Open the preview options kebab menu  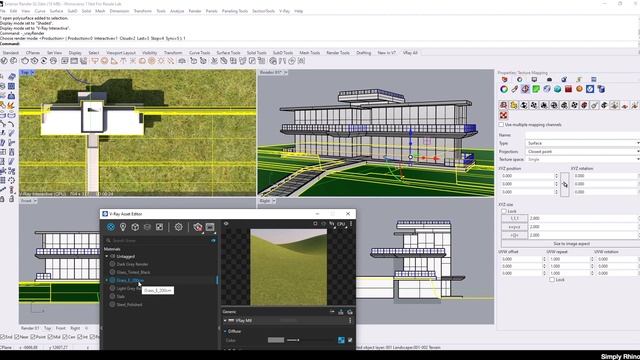tap(351, 224)
